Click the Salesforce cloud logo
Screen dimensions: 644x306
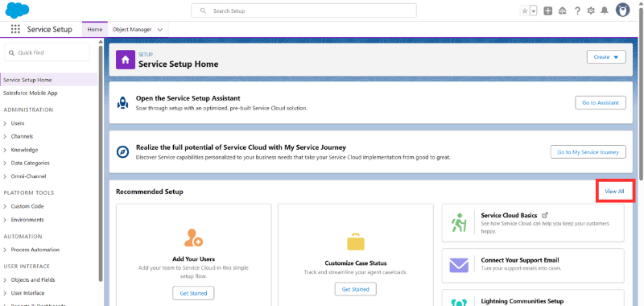pos(17,10)
